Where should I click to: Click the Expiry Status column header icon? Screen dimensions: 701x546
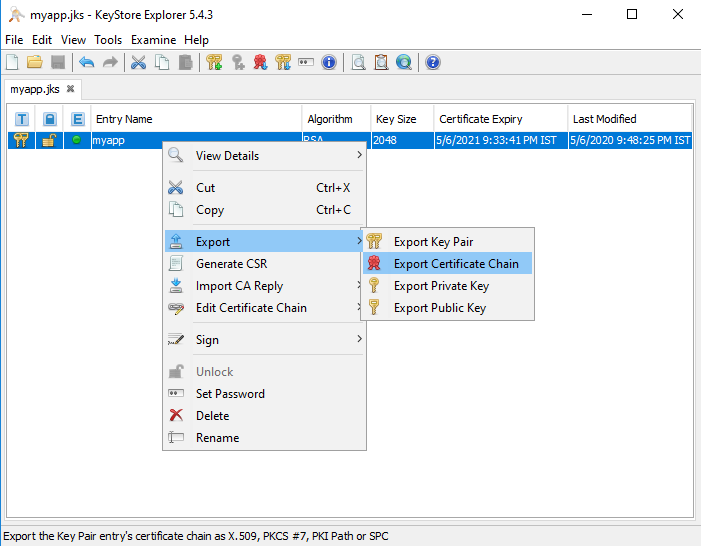pos(77,119)
